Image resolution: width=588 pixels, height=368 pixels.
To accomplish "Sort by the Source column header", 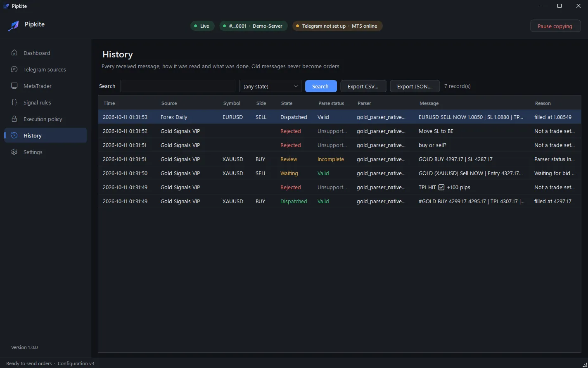I will [169, 103].
